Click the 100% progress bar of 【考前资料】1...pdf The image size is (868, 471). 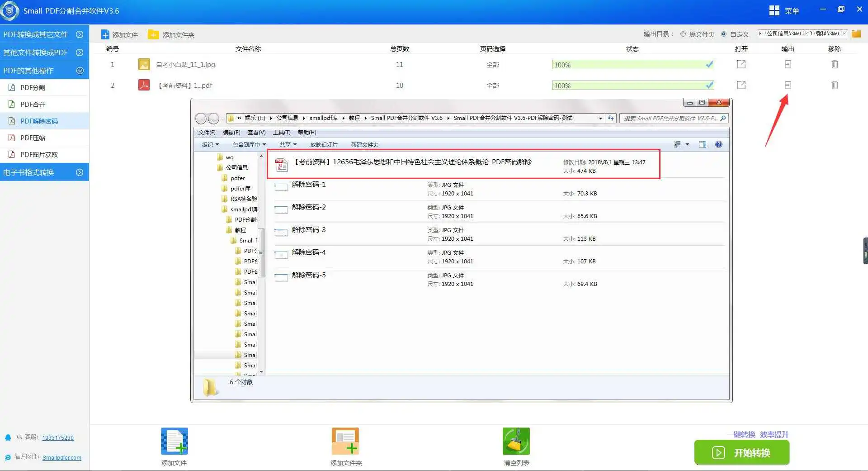coord(633,86)
